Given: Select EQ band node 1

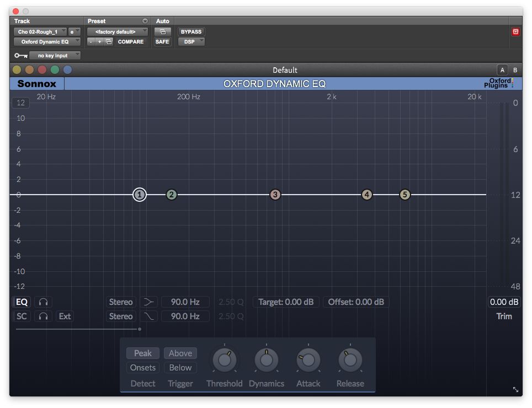Looking at the screenshot, I should (140, 195).
